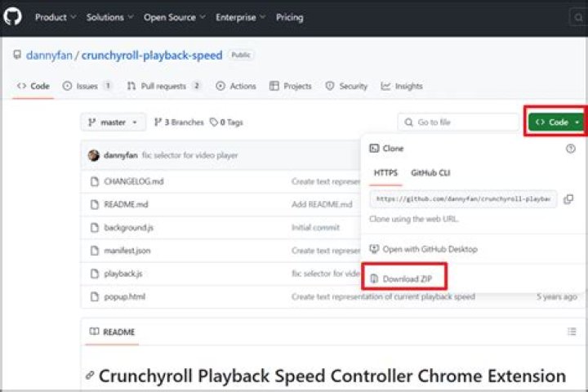
Task: Open the Pricing page
Action: 289,17
